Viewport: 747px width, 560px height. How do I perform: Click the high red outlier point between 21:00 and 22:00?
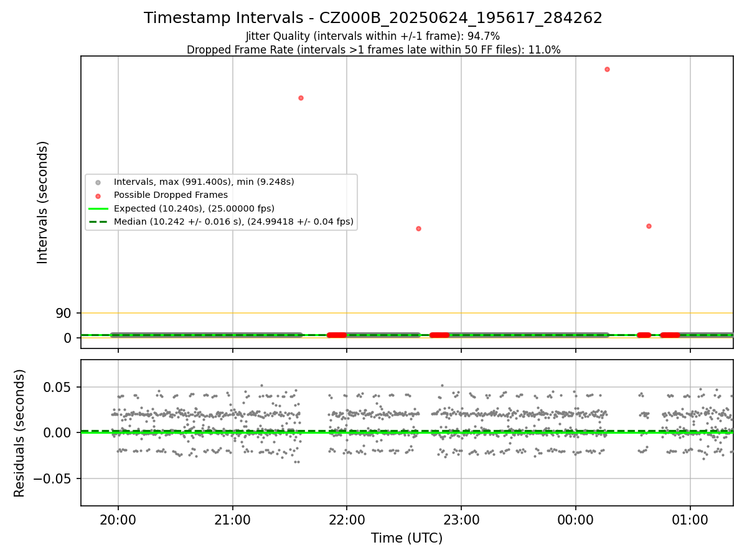pos(301,98)
